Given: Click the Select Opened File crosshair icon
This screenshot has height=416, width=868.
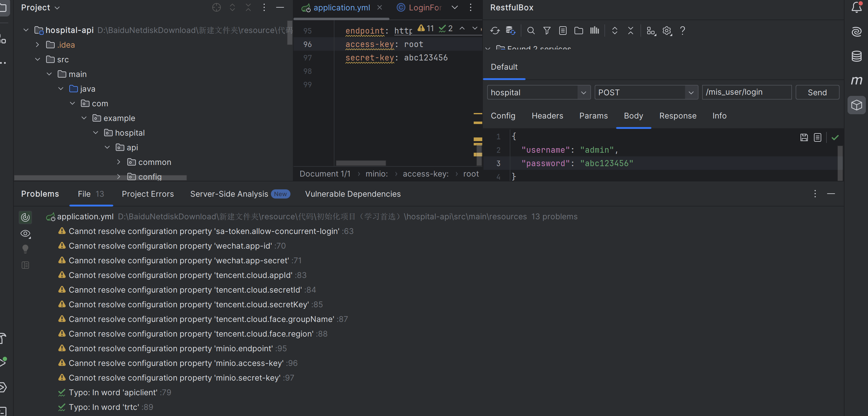Looking at the screenshot, I should [x=216, y=7].
